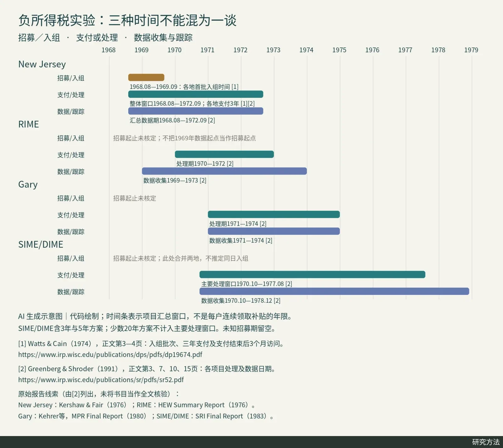Open the dp19674.pdf Watts & Cain link
The image size is (503, 448).
coord(110,355)
